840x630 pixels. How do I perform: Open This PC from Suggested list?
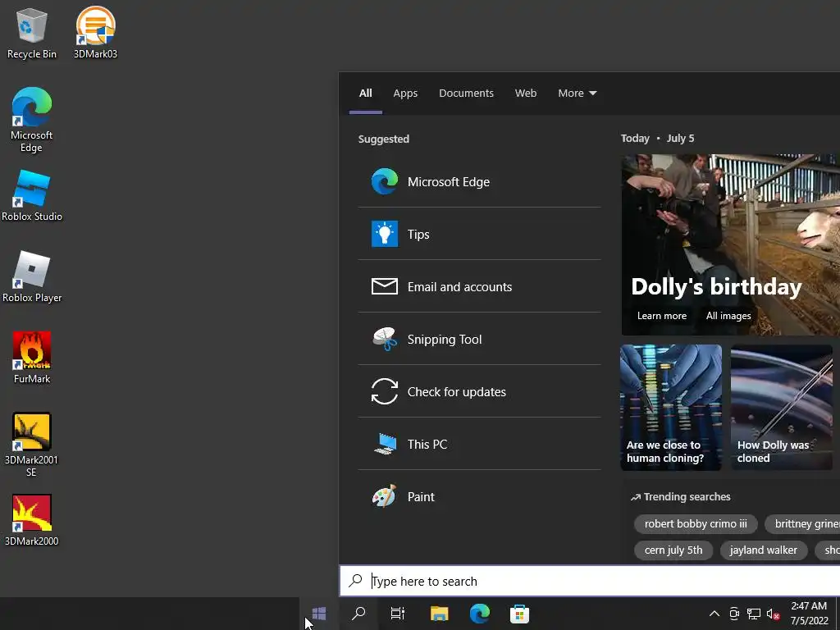click(x=479, y=444)
